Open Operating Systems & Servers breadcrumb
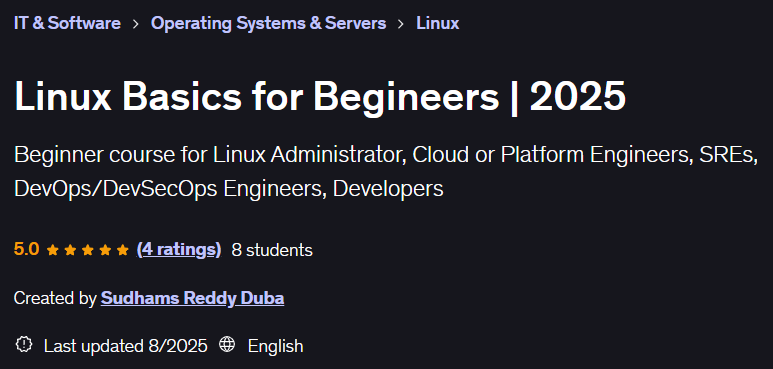This screenshot has height=369, width=773. [268, 23]
